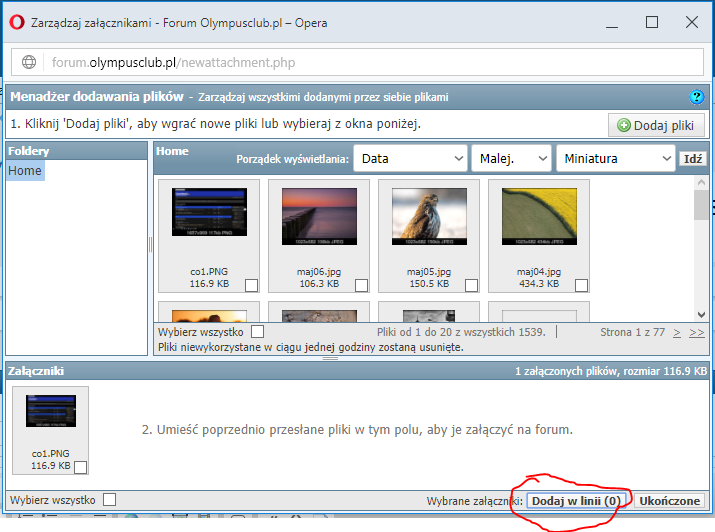Click the co1.PNG attachment thumbnail in Załączniki
The image size is (715, 532).
click(50, 416)
